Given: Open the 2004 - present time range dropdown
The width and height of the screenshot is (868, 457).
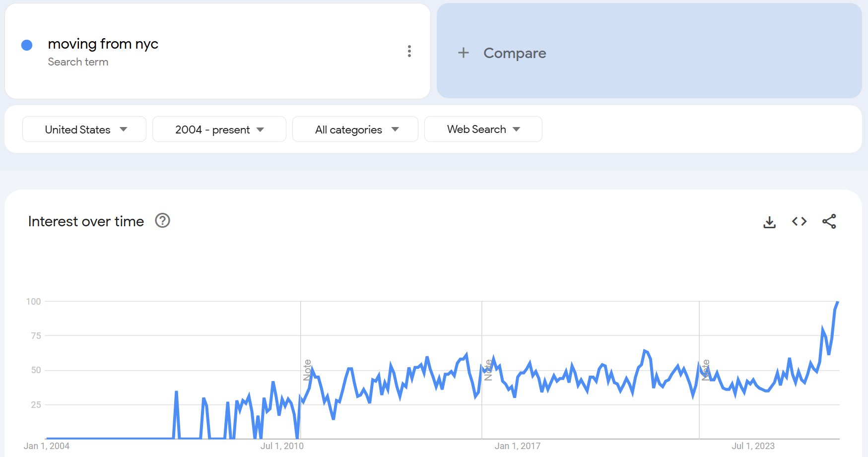Looking at the screenshot, I should tap(219, 130).
